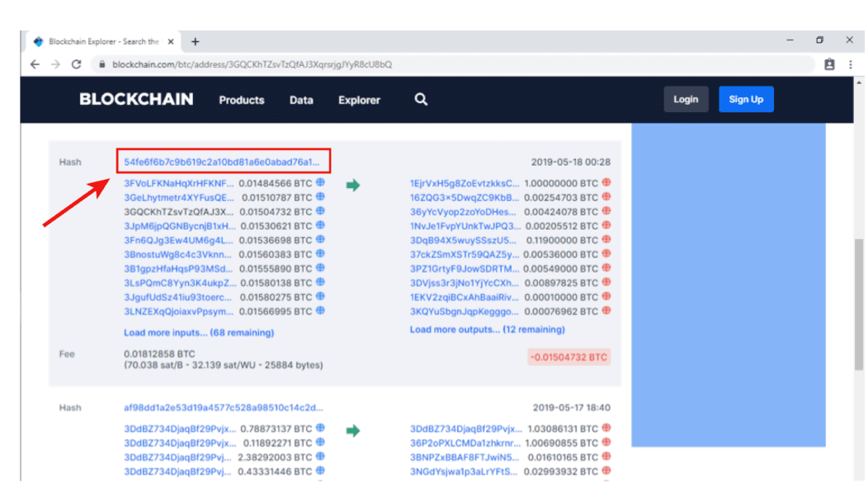This screenshot has width=868, height=488.
Task: Click the red globe icon beside 0.11900000 BTC
Action: pyautogui.click(x=606, y=240)
